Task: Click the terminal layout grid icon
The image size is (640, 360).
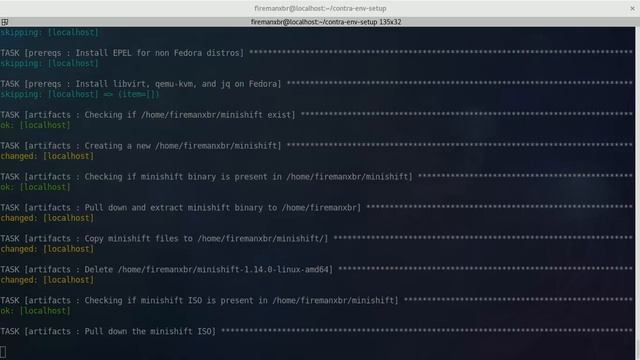Action: [4, 22]
